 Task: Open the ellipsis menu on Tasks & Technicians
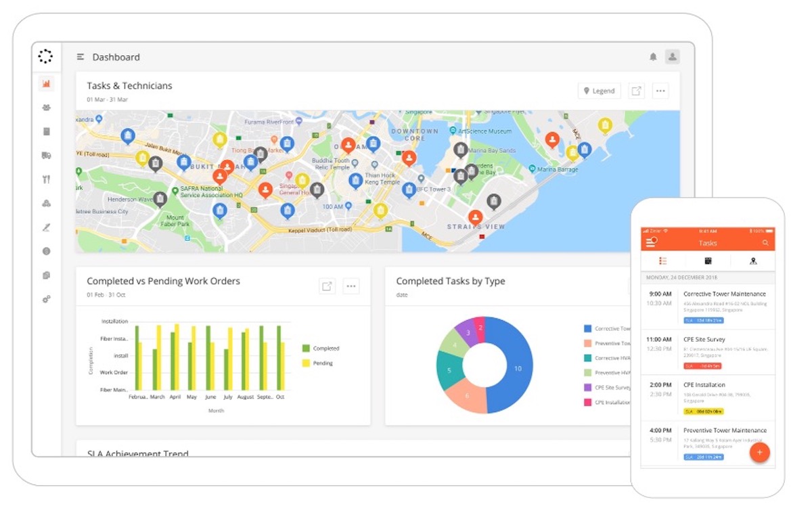660,90
